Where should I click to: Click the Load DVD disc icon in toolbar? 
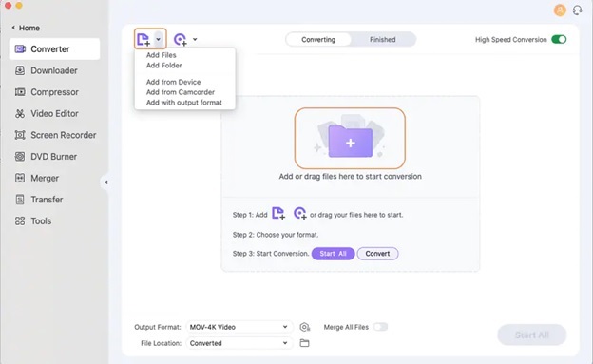pyautogui.click(x=181, y=39)
